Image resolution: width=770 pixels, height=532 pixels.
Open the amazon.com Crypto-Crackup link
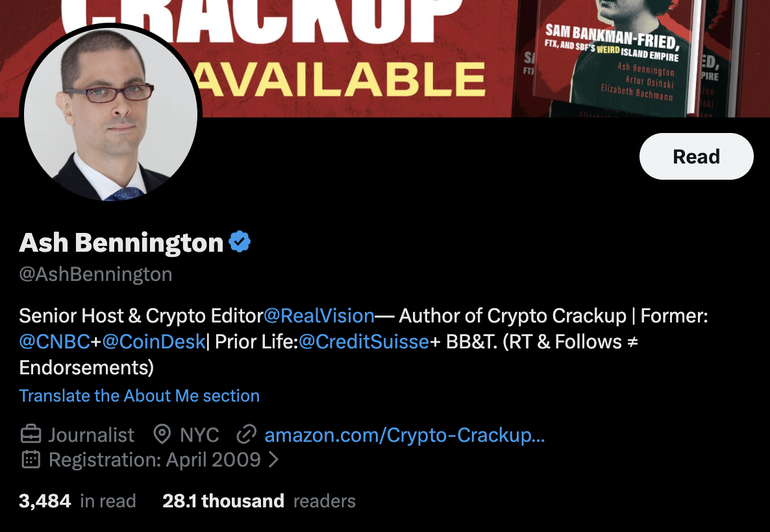click(x=404, y=435)
